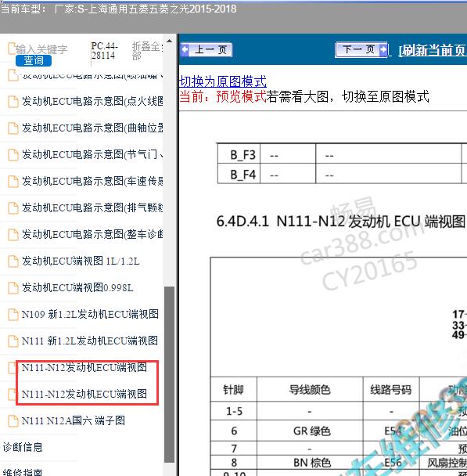The height and width of the screenshot is (476, 467).
Task: Click document icon beside 排气颗粒 item
Action: 13,208
